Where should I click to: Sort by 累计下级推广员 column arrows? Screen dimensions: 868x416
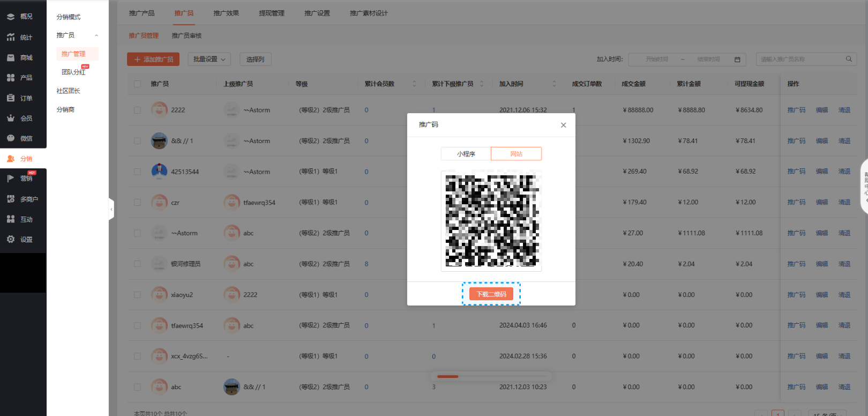482,84
